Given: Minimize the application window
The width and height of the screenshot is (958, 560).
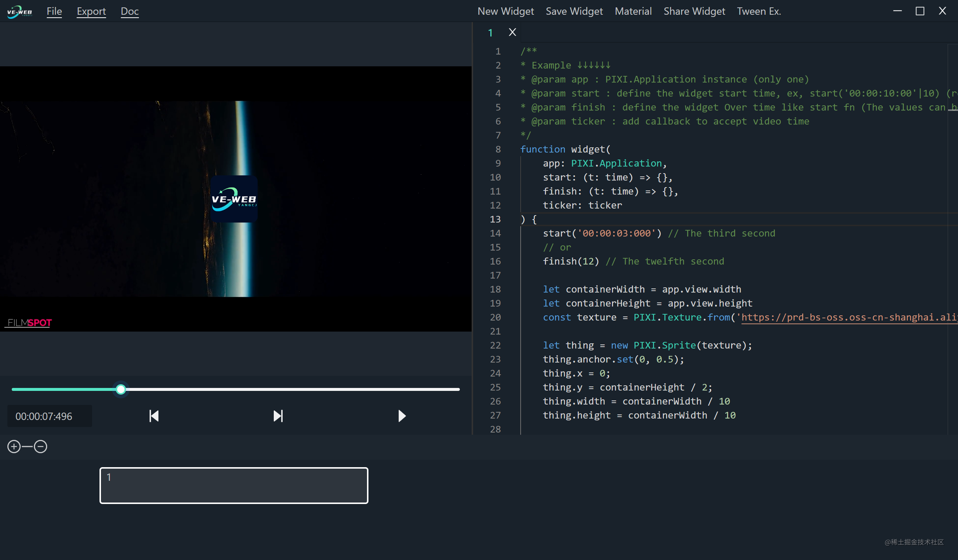Looking at the screenshot, I should [898, 11].
